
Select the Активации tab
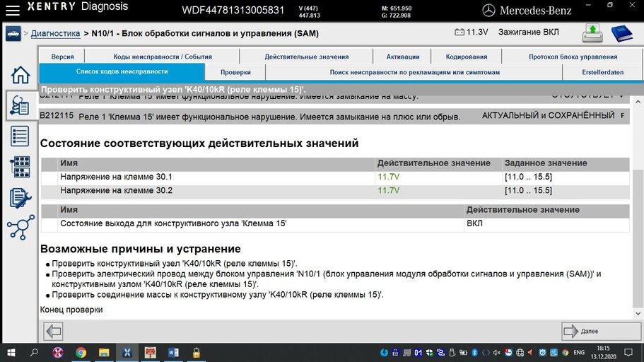pyautogui.click(x=403, y=57)
